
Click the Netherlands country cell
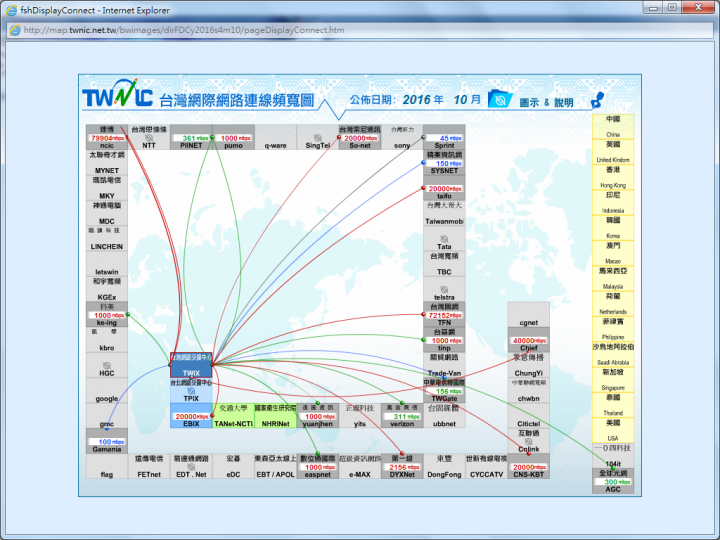pos(613,303)
